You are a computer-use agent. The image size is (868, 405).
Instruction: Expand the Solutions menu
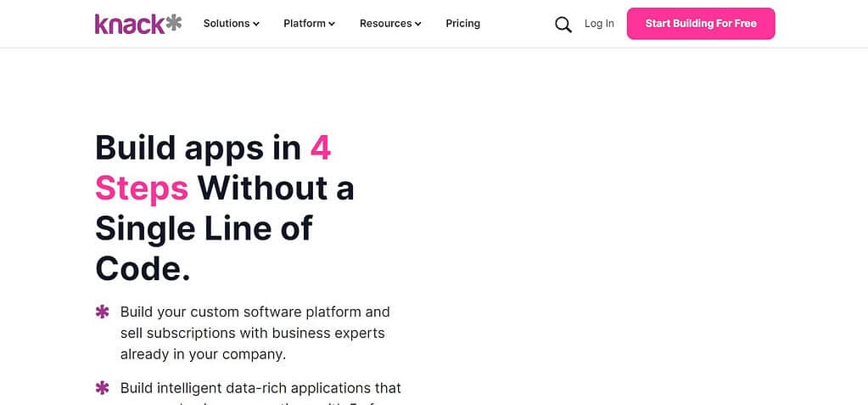tap(232, 23)
